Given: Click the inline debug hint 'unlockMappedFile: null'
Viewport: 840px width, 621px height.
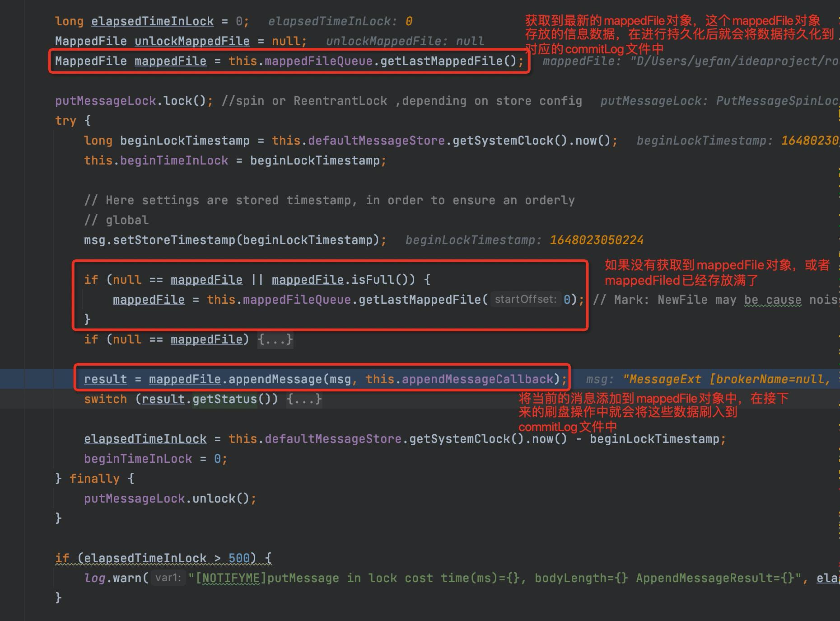Looking at the screenshot, I should point(405,41).
